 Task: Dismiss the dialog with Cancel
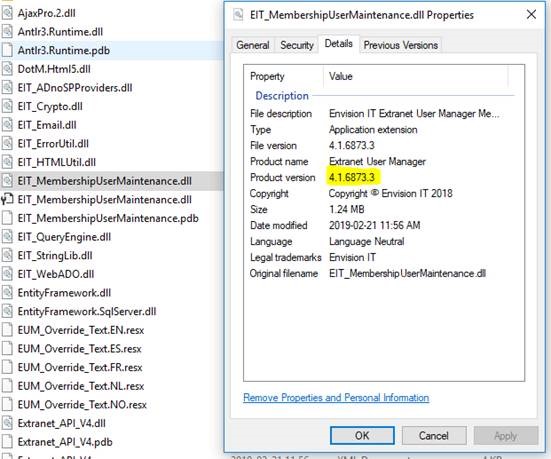[434, 436]
